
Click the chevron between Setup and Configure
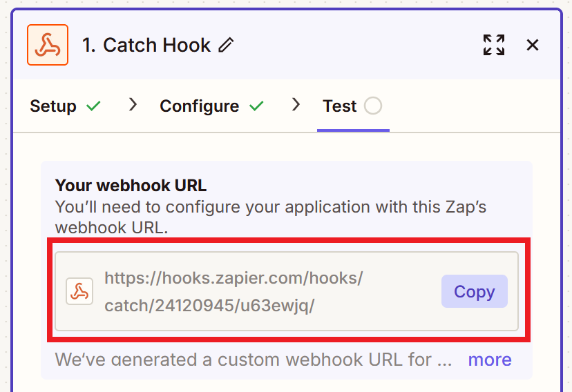133,105
